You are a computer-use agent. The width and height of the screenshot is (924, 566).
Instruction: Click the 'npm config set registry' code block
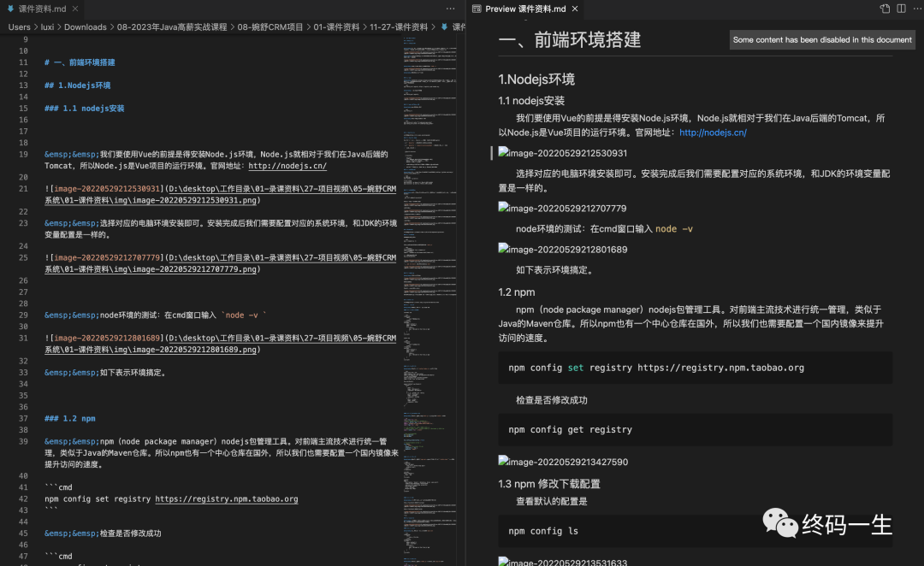click(x=695, y=368)
